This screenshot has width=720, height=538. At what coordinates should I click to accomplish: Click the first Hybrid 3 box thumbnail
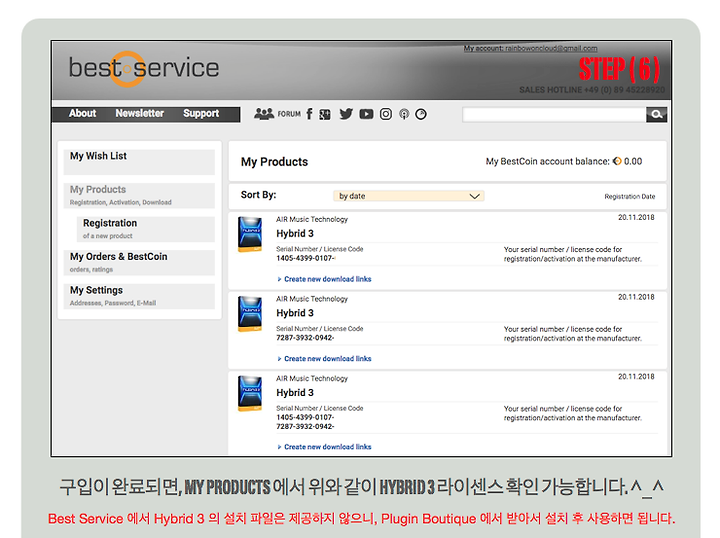click(250, 234)
